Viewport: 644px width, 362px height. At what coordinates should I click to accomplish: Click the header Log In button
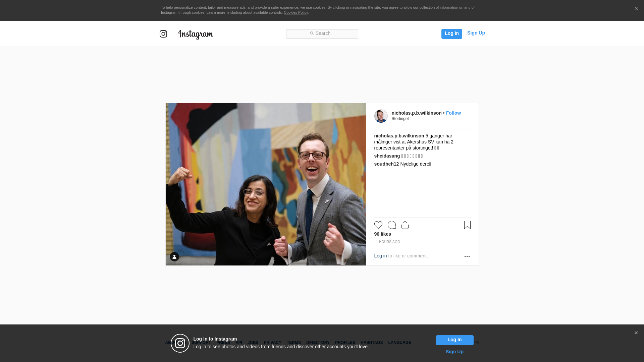pos(451,34)
